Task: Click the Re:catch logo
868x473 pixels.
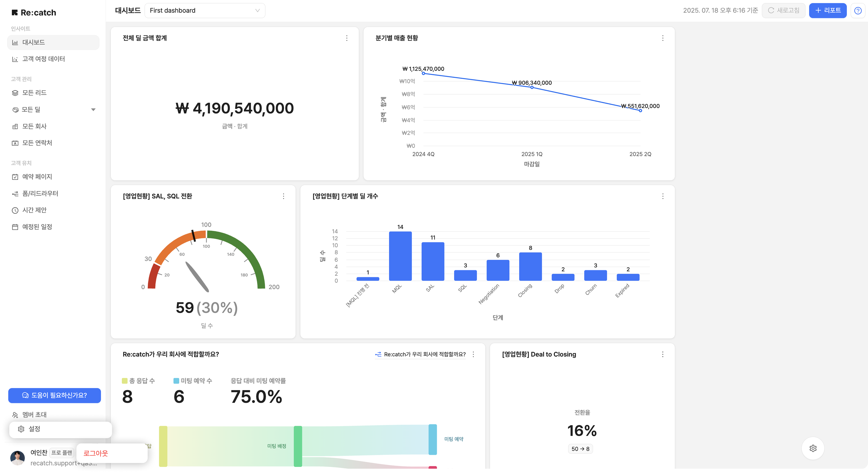Action: coord(34,12)
